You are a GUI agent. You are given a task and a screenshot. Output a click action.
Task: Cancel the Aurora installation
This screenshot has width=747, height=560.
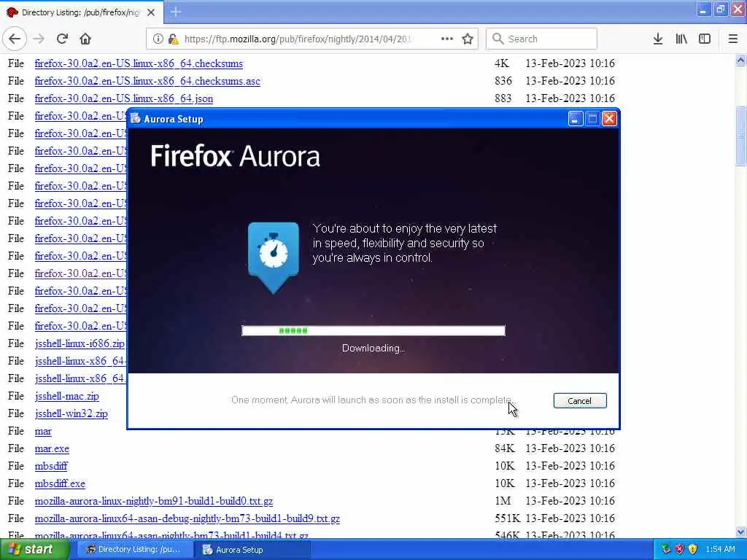coord(580,401)
